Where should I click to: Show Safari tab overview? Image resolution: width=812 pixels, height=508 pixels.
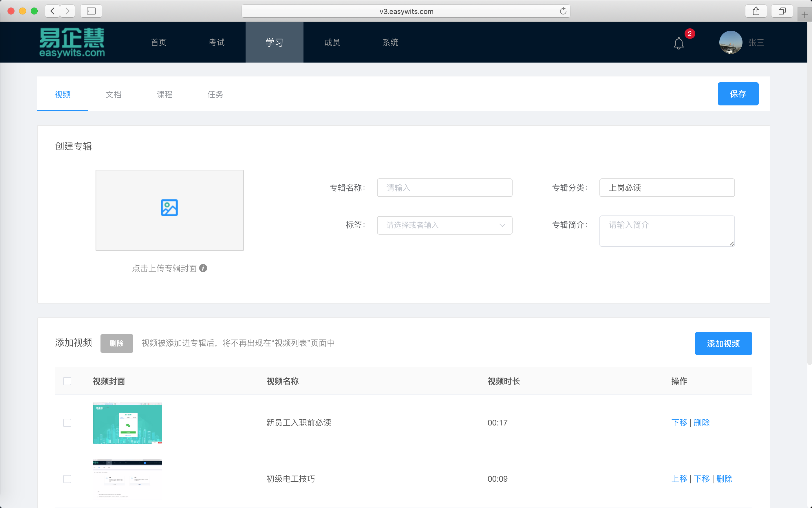tap(782, 11)
